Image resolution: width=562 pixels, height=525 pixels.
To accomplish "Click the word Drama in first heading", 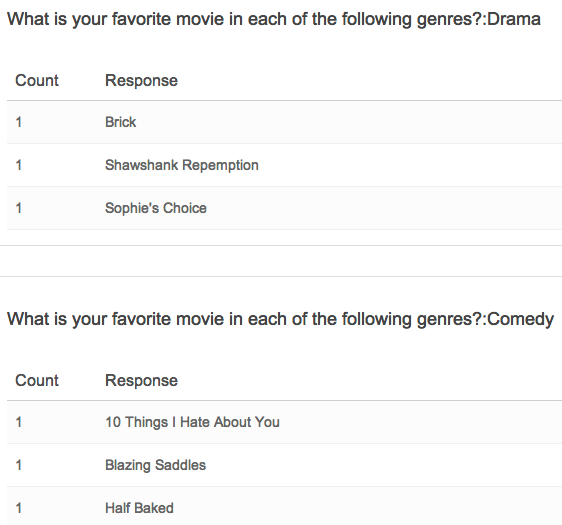I will point(514,19).
